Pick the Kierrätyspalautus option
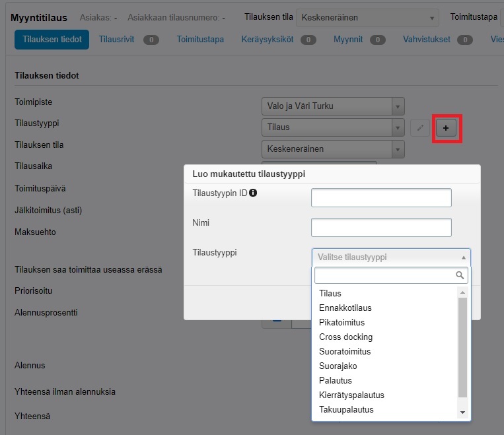This screenshot has height=435, width=504. 351,395
